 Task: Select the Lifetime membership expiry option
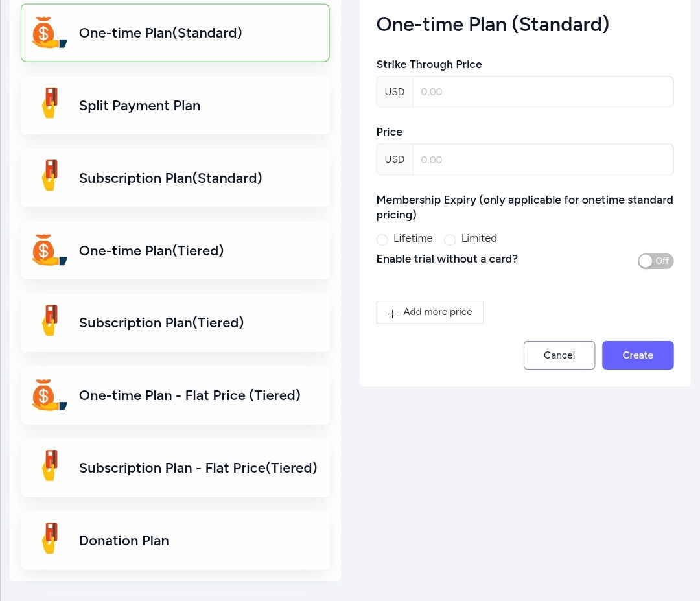click(x=382, y=239)
